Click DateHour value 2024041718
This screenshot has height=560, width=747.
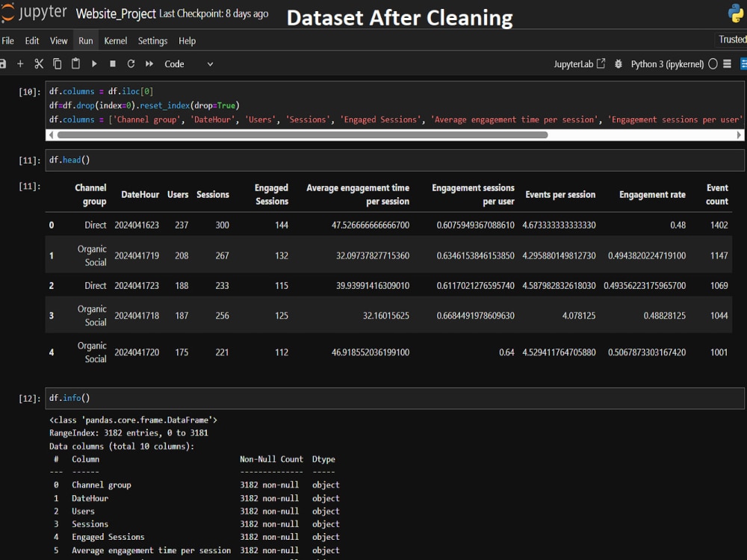pyautogui.click(x=137, y=316)
